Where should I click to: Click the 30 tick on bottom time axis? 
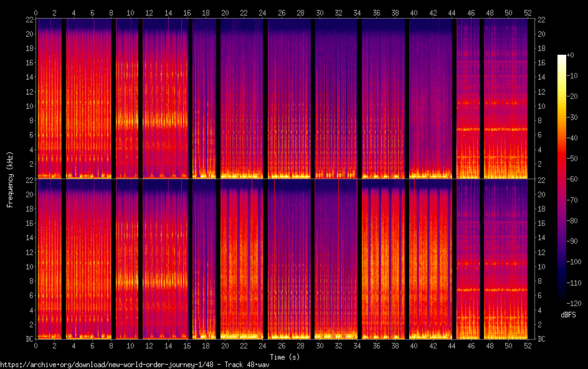(320, 345)
